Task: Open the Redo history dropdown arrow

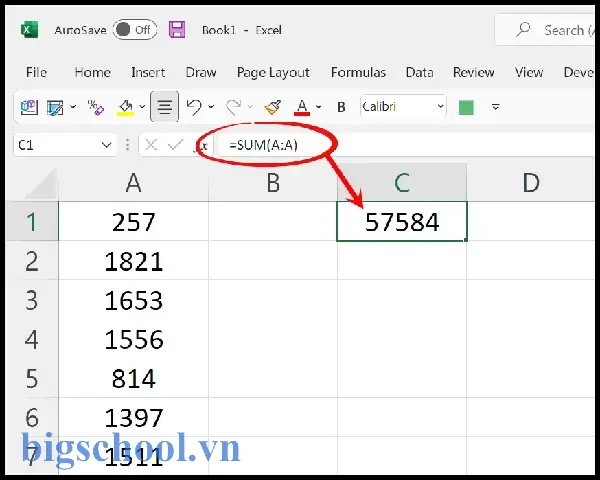Action: coord(250,107)
